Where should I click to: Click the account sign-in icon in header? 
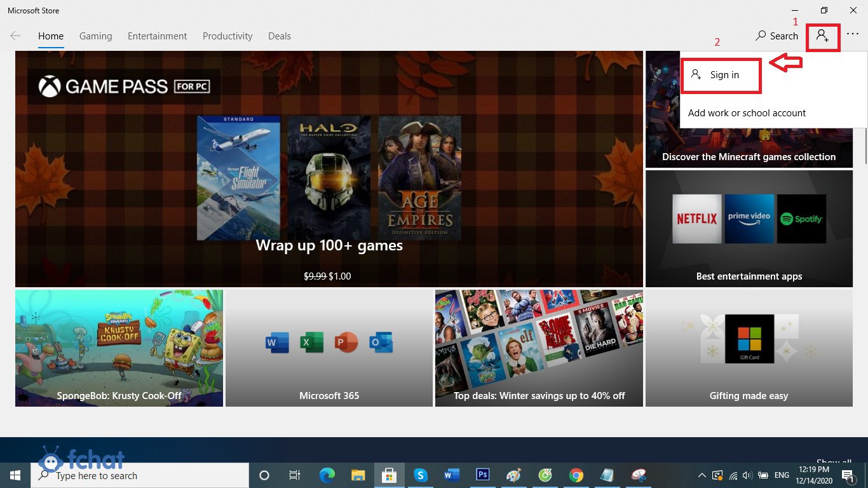pyautogui.click(x=822, y=36)
